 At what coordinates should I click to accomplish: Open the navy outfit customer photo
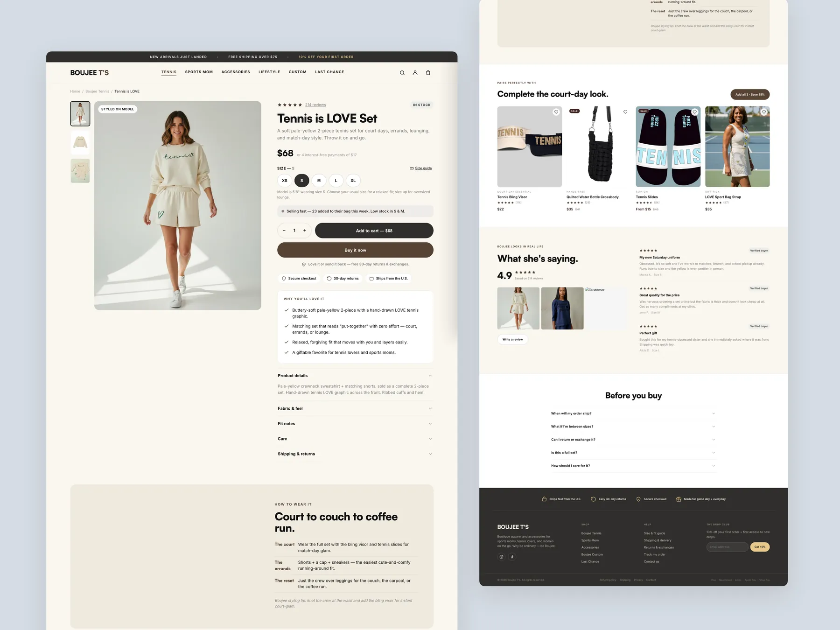tap(562, 308)
